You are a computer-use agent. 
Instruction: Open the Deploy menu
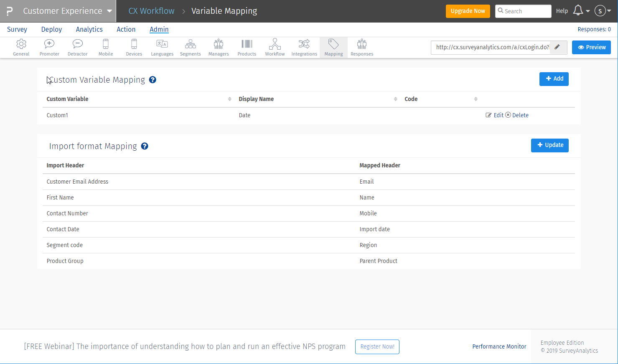point(51,29)
